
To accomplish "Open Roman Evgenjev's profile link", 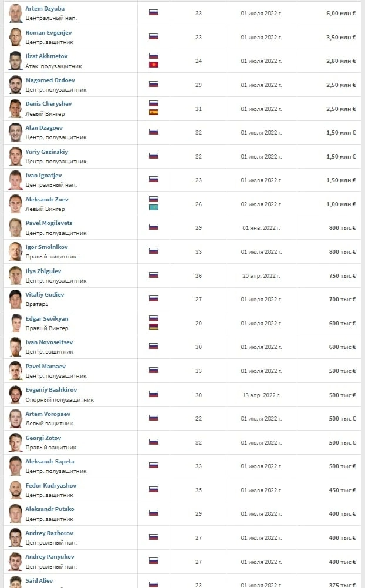I will click(49, 33).
